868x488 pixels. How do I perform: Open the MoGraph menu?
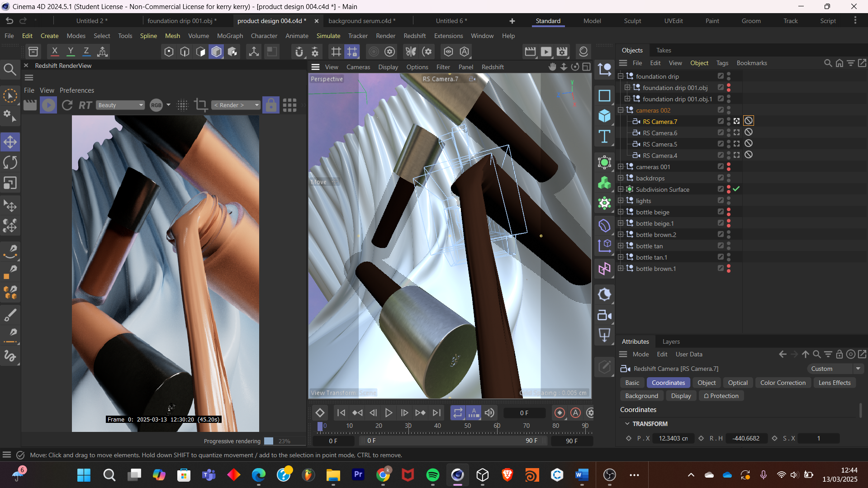coord(230,36)
